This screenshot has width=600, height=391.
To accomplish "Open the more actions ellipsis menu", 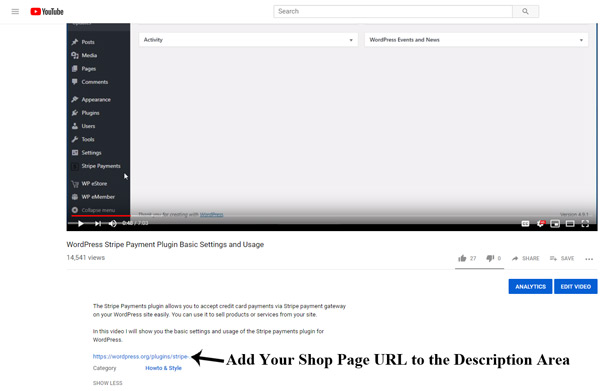I will coord(589,259).
